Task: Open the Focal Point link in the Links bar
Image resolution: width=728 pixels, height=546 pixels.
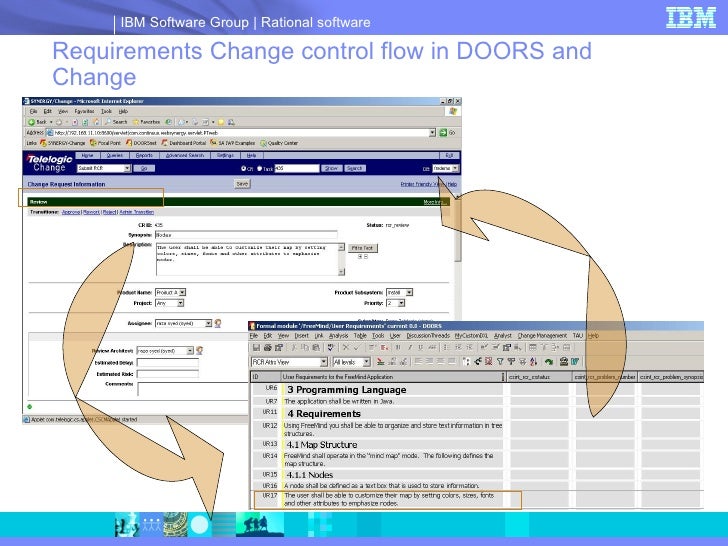Action: (x=105, y=143)
